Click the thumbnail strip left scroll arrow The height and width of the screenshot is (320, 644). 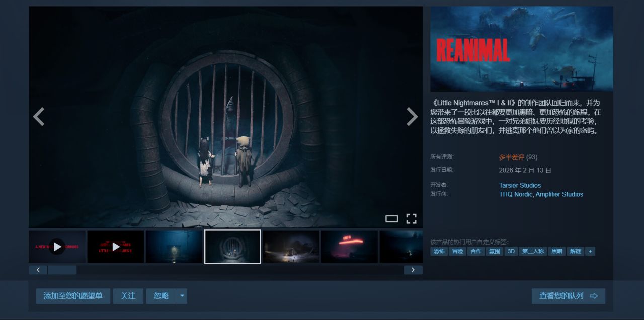pos(38,270)
